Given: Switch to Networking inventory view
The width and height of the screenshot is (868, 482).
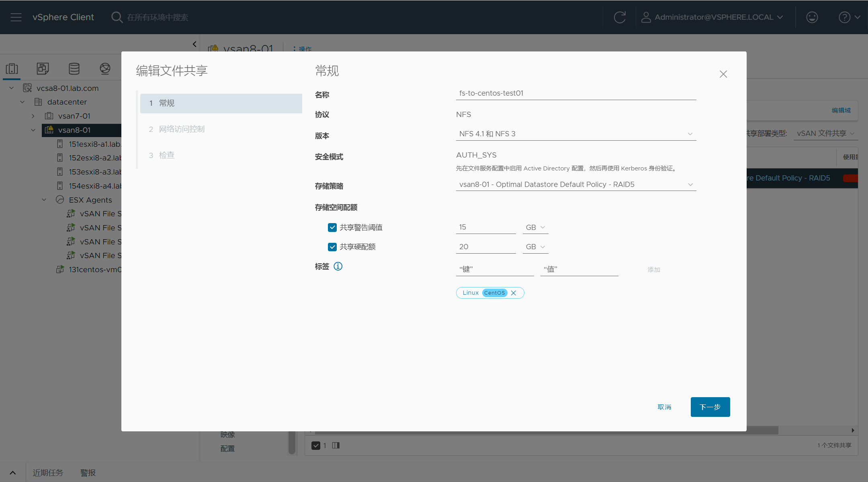Looking at the screenshot, I should click(105, 69).
